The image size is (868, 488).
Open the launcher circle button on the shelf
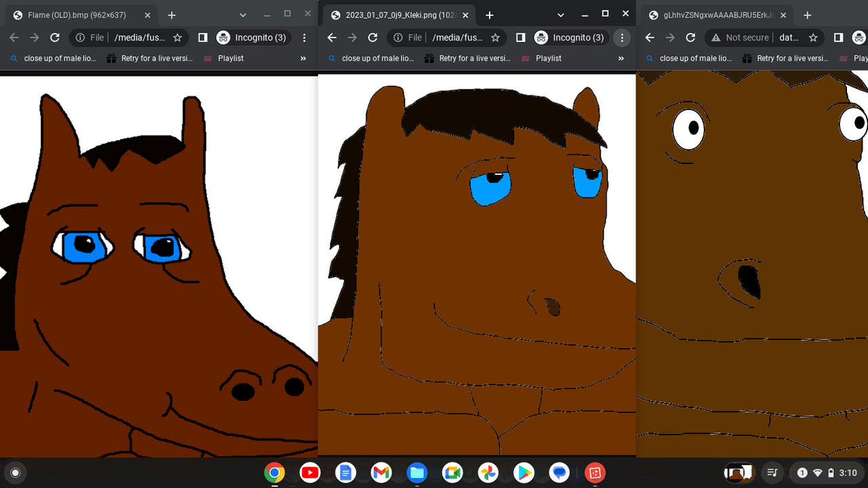click(x=16, y=472)
